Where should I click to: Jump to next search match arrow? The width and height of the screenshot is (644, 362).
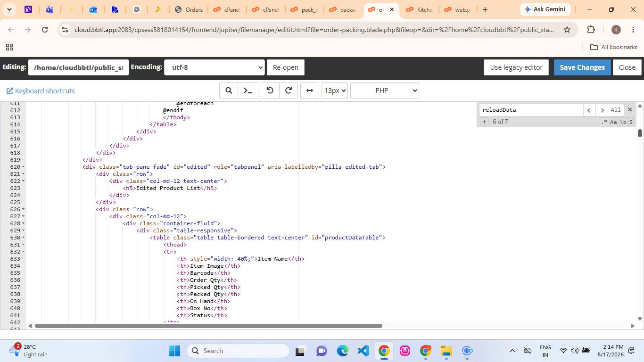pyautogui.click(x=601, y=110)
